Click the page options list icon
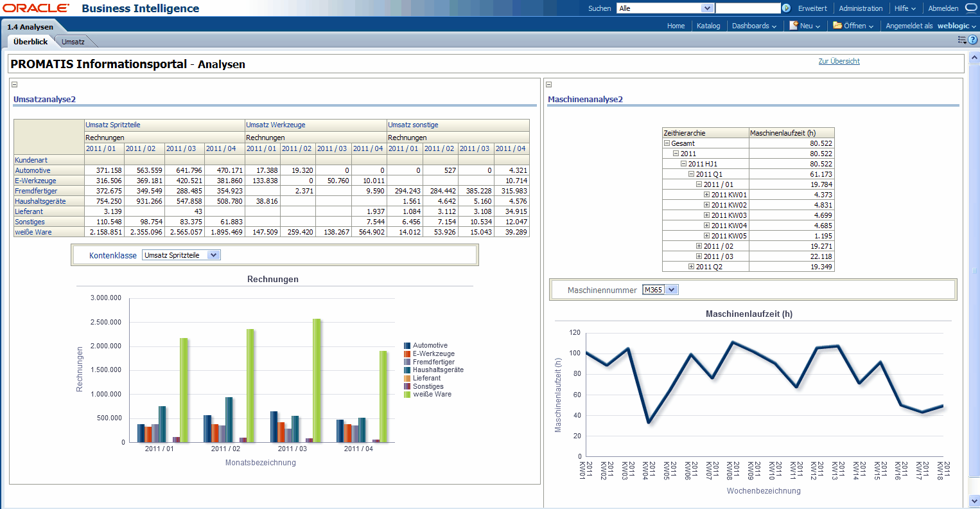Screen dimensions: 980x509 pyautogui.click(x=962, y=40)
